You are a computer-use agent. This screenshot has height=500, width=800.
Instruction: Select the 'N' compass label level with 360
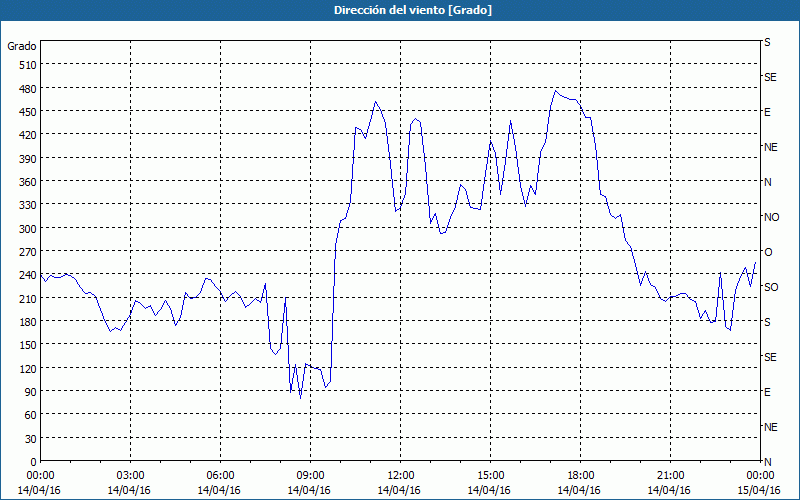768,182
